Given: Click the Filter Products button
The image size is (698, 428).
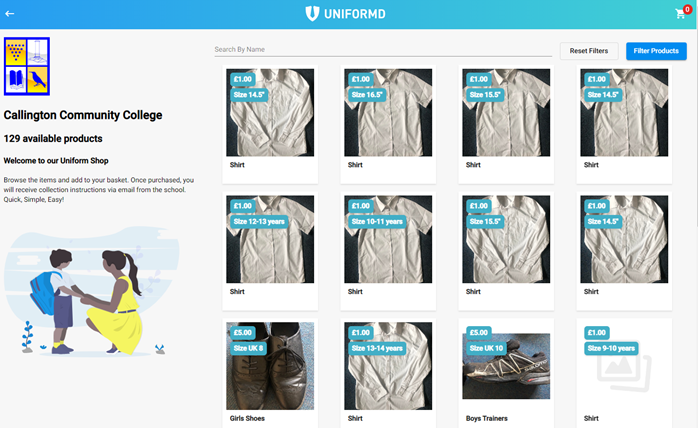Looking at the screenshot, I should (x=656, y=51).
